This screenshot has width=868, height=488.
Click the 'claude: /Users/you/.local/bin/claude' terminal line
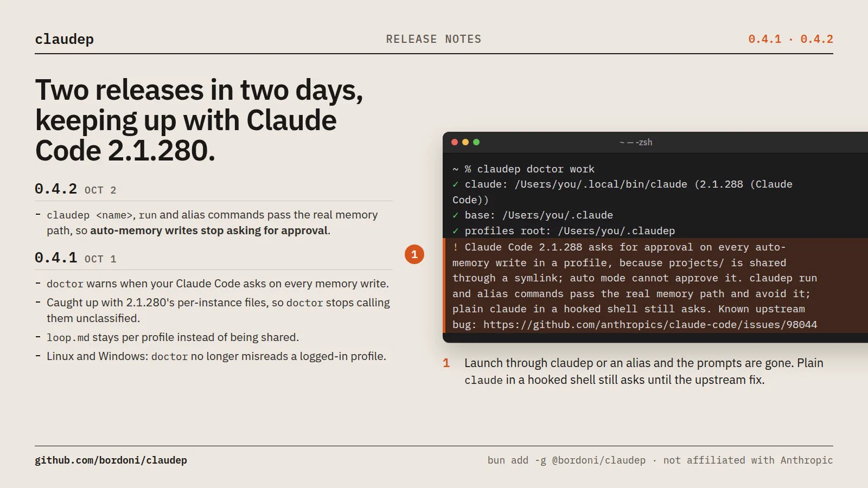click(x=622, y=192)
